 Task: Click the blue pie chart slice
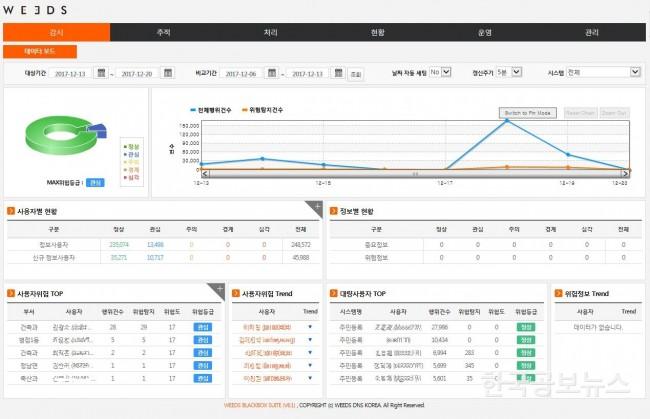[x=99, y=130]
